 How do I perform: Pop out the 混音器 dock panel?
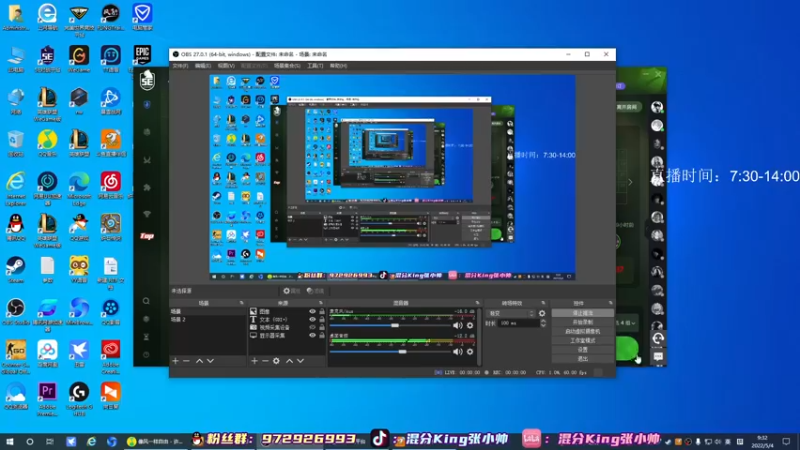[x=478, y=303]
